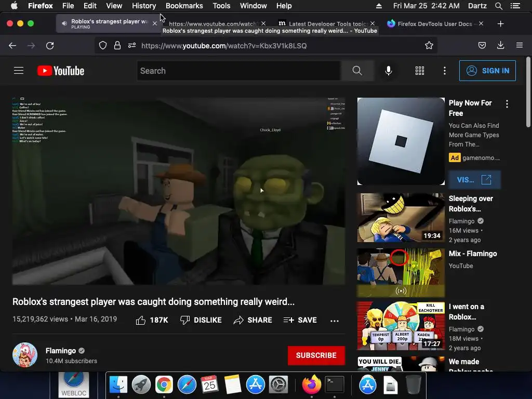Open the three-dot menu on the ad card

click(507, 104)
